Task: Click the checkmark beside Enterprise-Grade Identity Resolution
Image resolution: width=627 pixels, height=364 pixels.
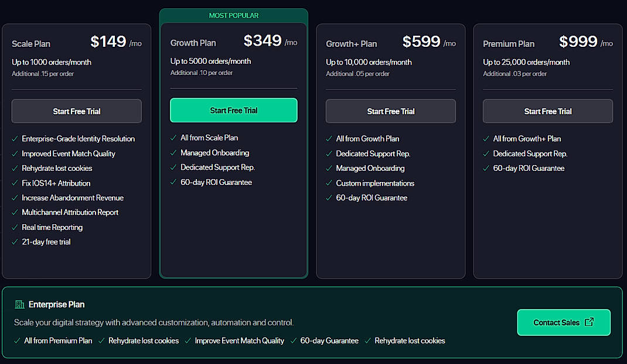Action: 13,139
